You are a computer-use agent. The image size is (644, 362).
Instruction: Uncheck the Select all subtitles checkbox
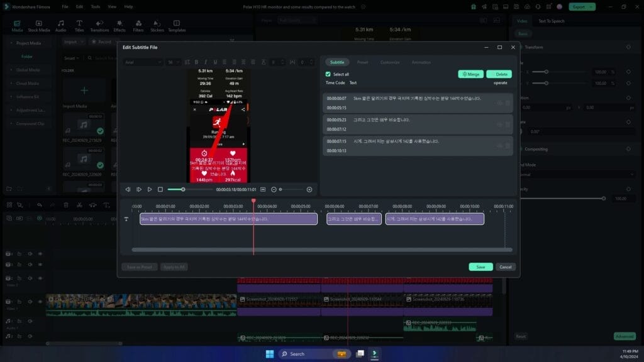[328, 74]
